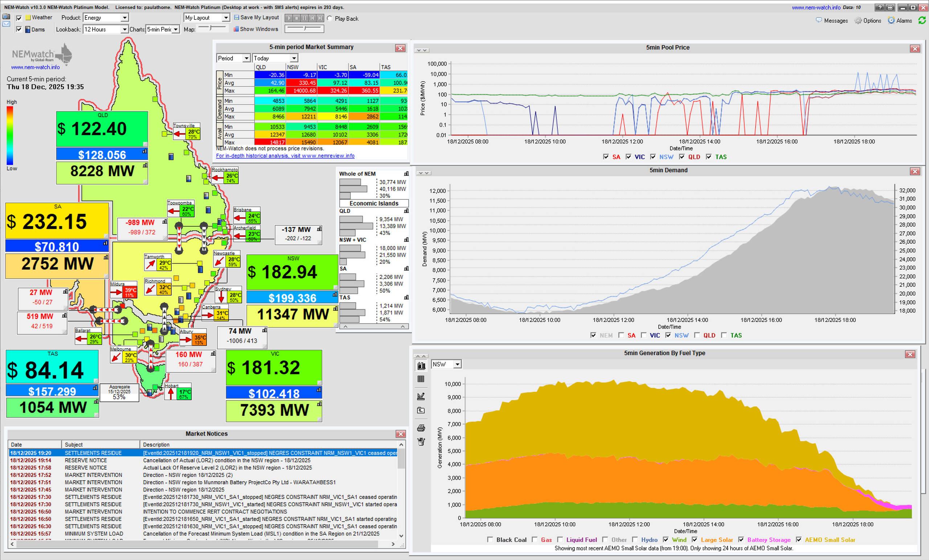Viewport: 929px width, 560px height.
Task: Click the Map zoom slider
Action: point(211,28)
